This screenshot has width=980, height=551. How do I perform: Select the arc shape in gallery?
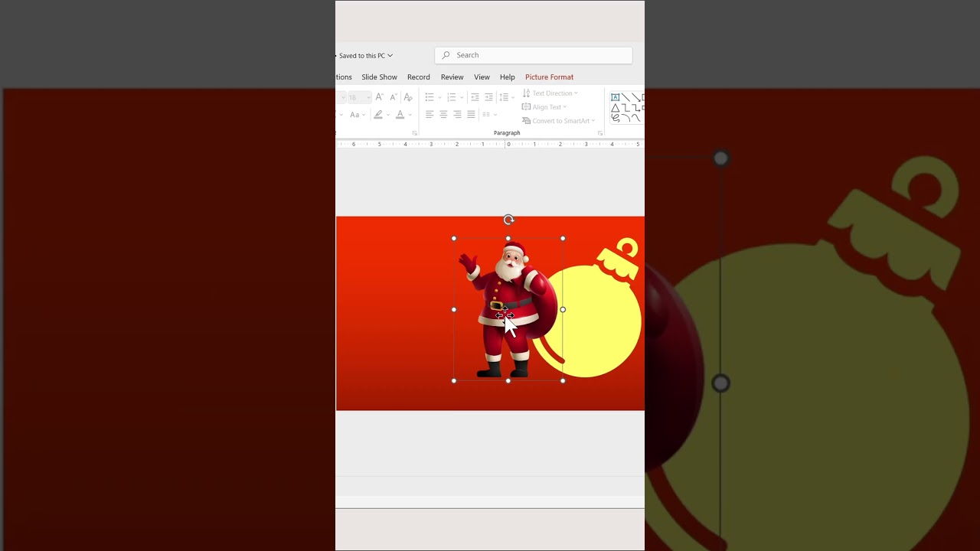click(626, 118)
